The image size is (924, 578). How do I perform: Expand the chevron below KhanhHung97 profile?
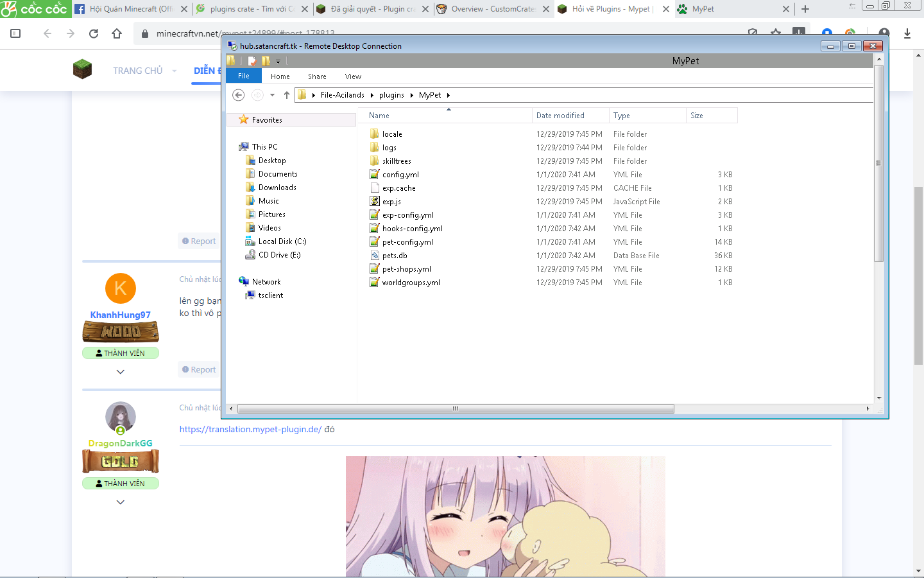pos(120,372)
